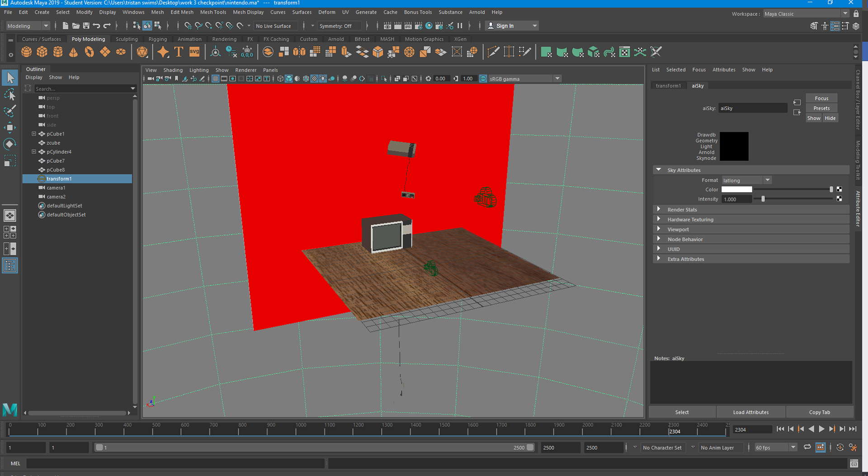The image size is (868, 476).
Task: Click the Save scene icon
Action: point(86,26)
